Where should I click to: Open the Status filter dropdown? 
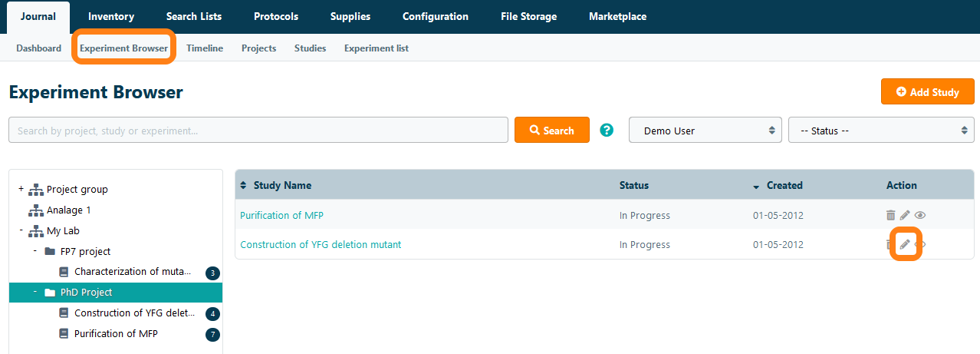click(880, 131)
